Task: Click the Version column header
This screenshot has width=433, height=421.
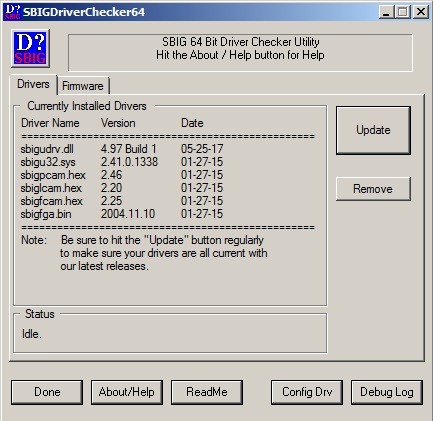Action: point(118,123)
